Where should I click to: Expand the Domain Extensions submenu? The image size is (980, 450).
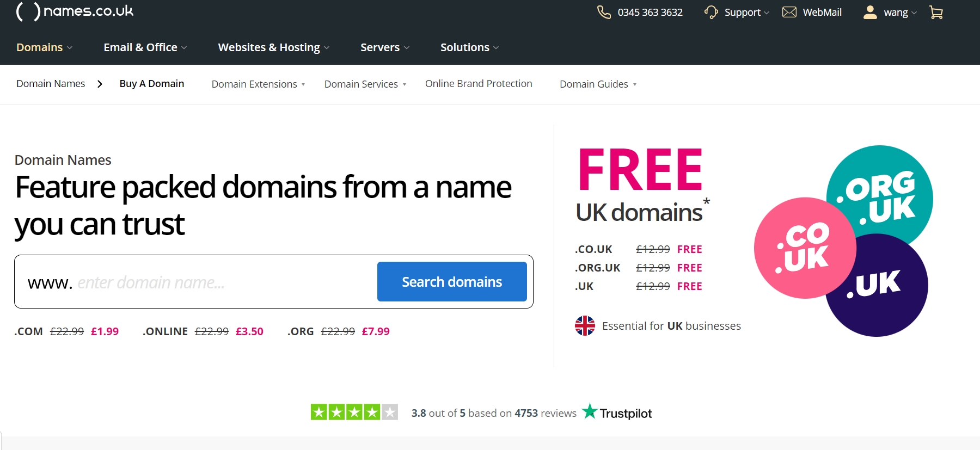tap(258, 84)
